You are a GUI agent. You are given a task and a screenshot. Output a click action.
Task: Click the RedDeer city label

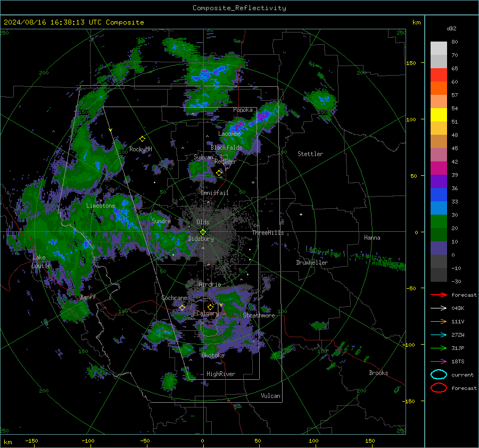click(226, 161)
